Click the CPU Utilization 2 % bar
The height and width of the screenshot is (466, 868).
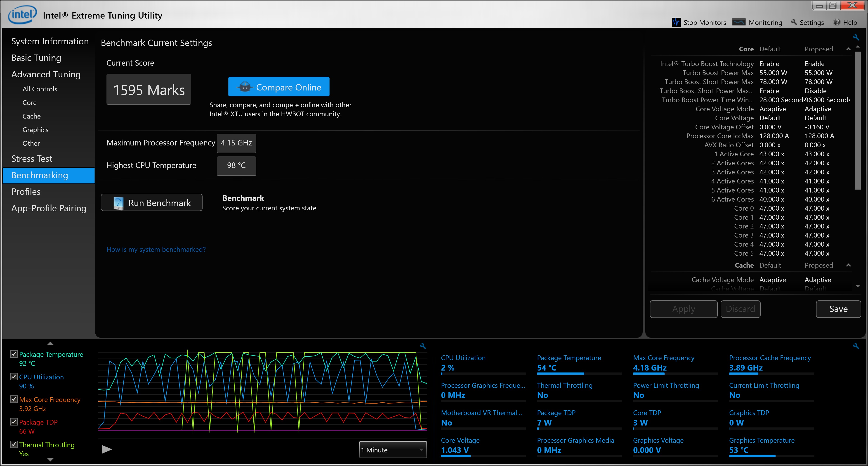tap(483, 373)
